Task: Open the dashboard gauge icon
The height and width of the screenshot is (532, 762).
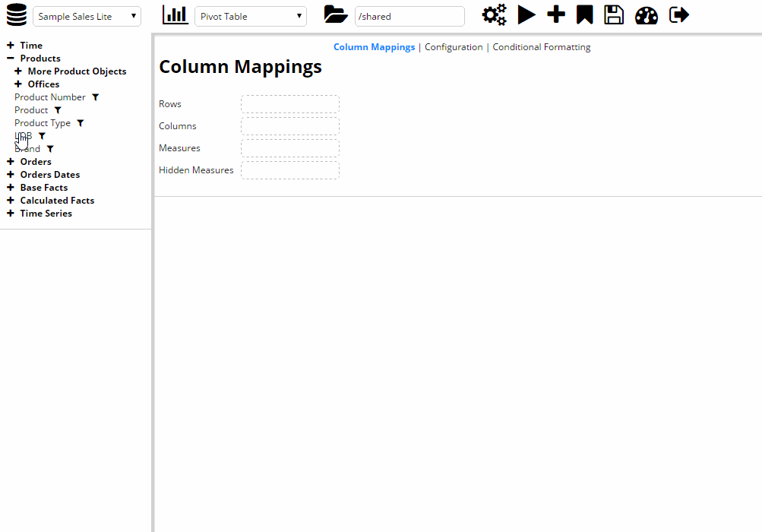Action: [647, 15]
